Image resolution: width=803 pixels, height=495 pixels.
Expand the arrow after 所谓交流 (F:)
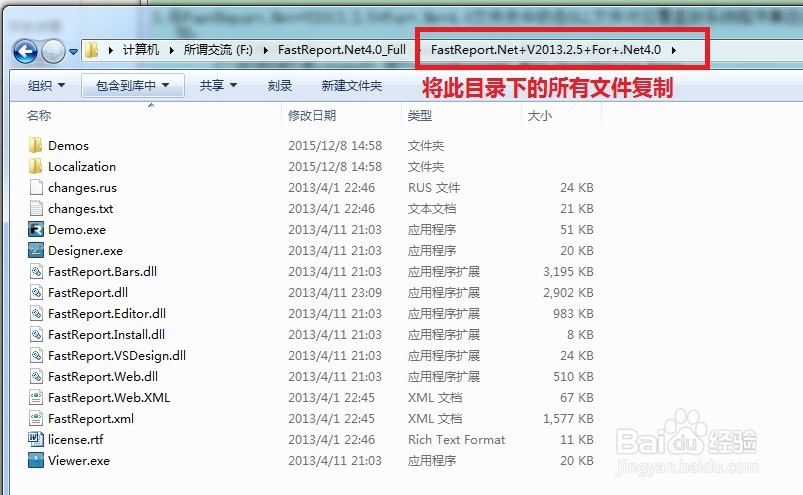click(265, 50)
